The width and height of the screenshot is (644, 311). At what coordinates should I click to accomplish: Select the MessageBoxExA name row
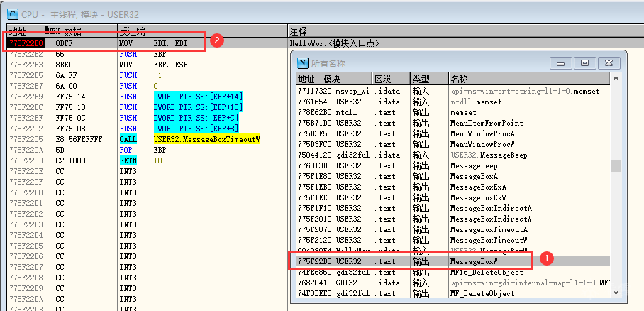tap(453, 187)
